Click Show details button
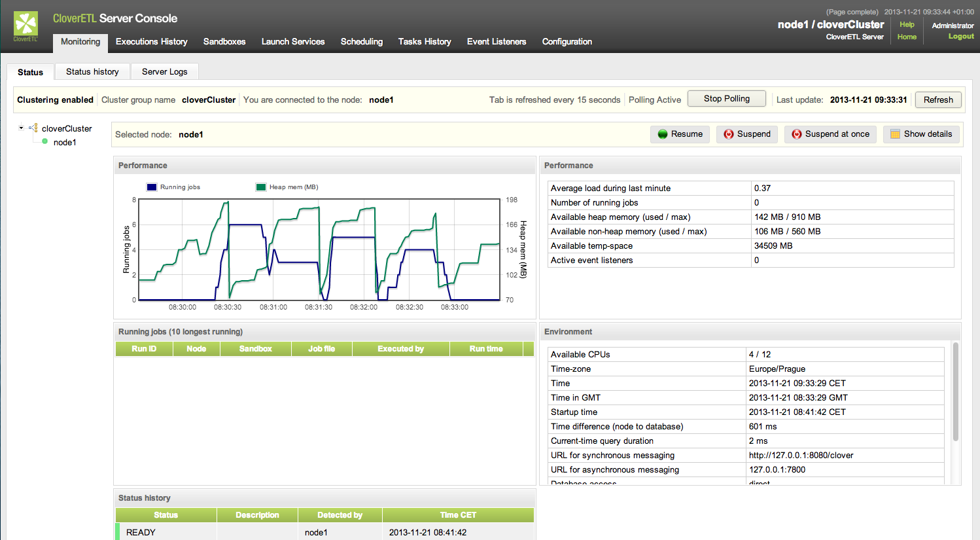The width and height of the screenshot is (980, 540). 921,134
